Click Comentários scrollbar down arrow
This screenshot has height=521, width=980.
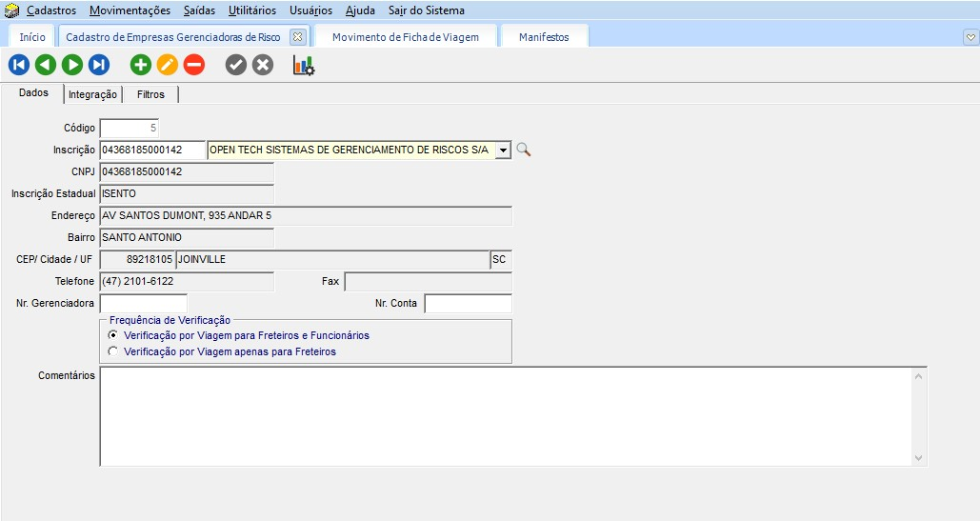918,458
